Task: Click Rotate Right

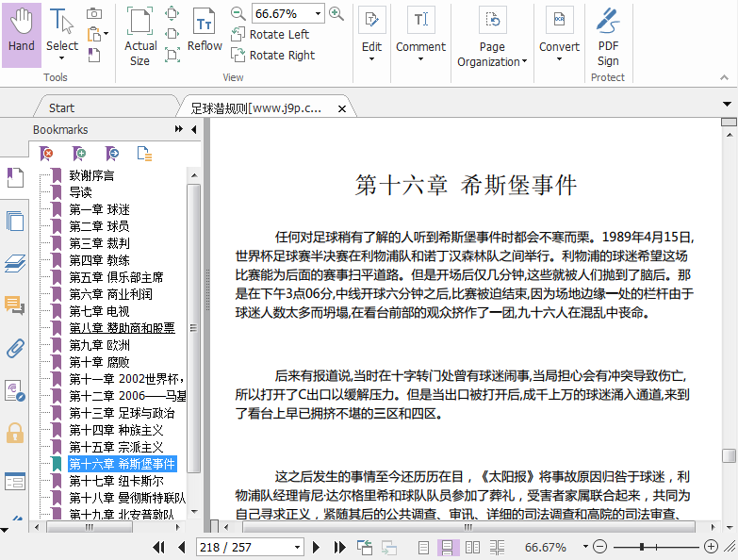Action: pos(273,55)
